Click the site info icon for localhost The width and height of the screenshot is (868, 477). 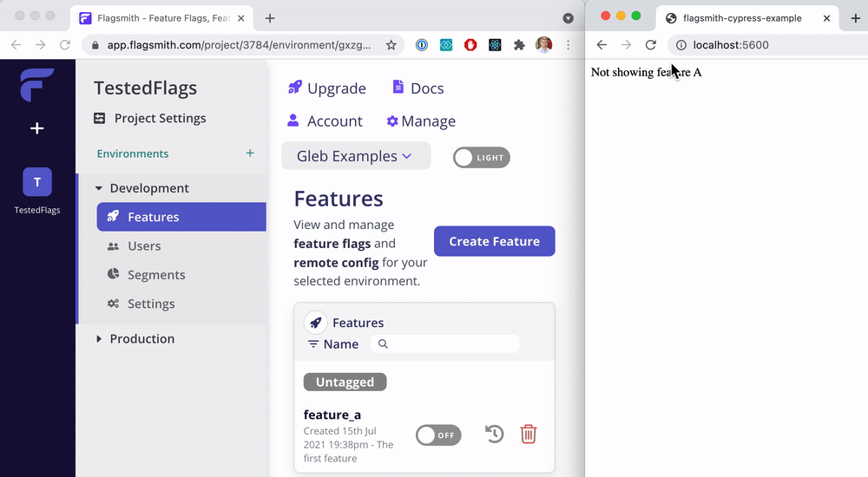pyautogui.click(x=681, y=45)
